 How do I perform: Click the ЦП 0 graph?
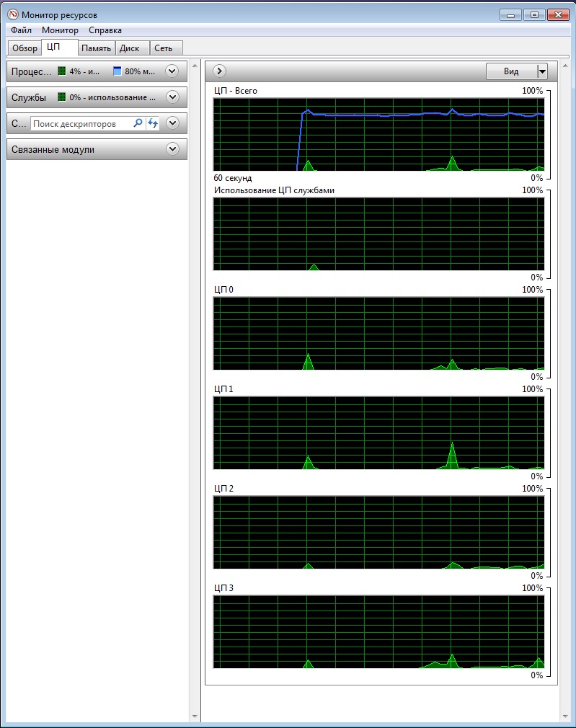378,333
